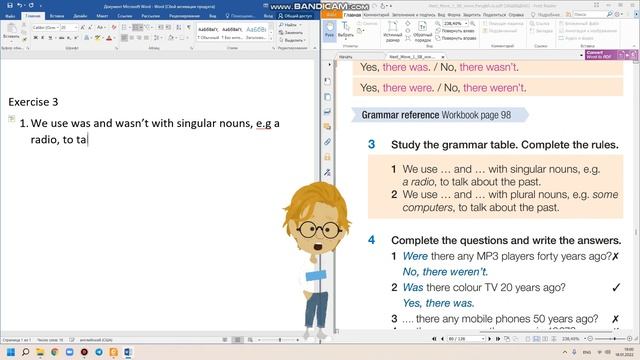Screen dimensions: 640x360
Task: Increase font size in Word
Action: [x=82, y=27]
